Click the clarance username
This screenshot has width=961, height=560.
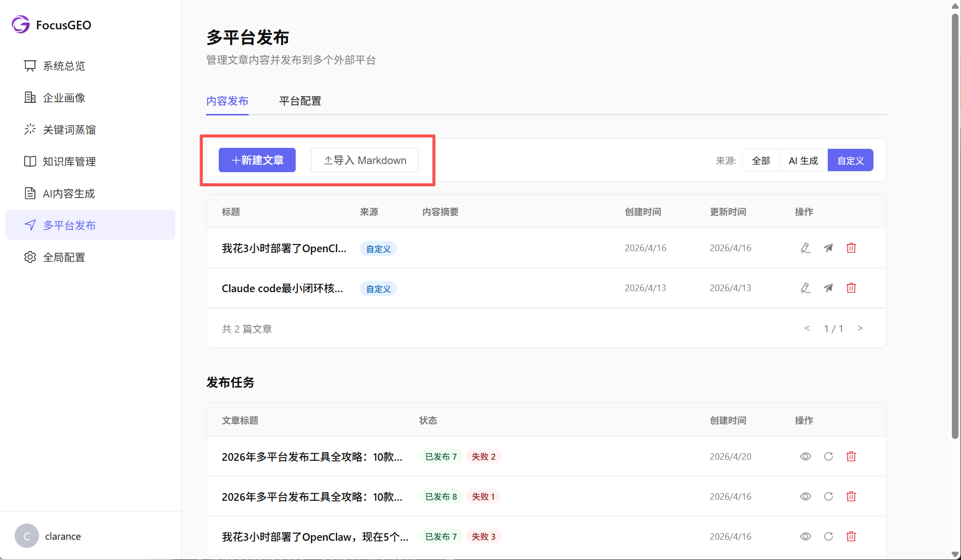(x=63, y=536)
